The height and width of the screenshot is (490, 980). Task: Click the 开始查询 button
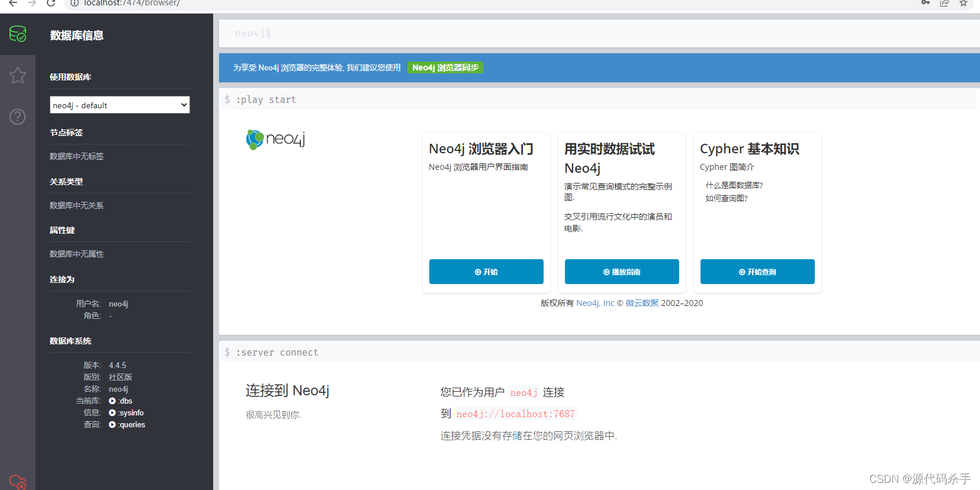tap(757, 272)
